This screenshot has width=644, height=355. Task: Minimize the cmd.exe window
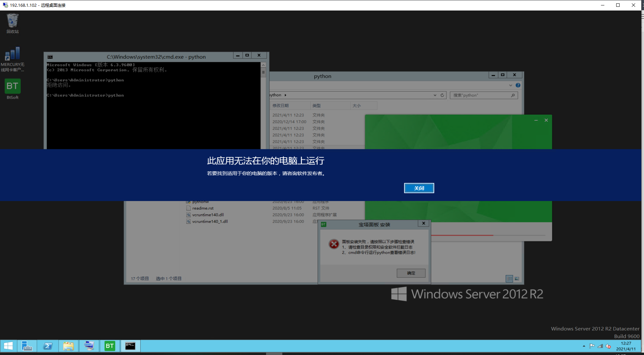238,55
